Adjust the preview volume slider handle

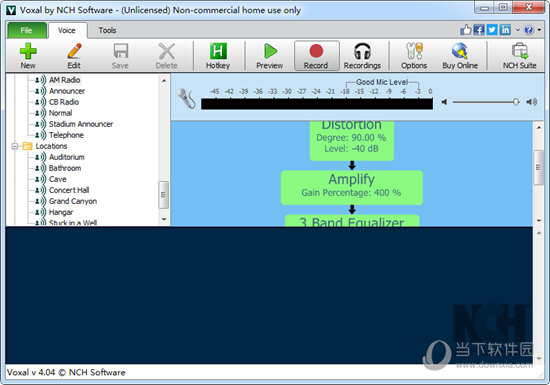pos(516,102)
